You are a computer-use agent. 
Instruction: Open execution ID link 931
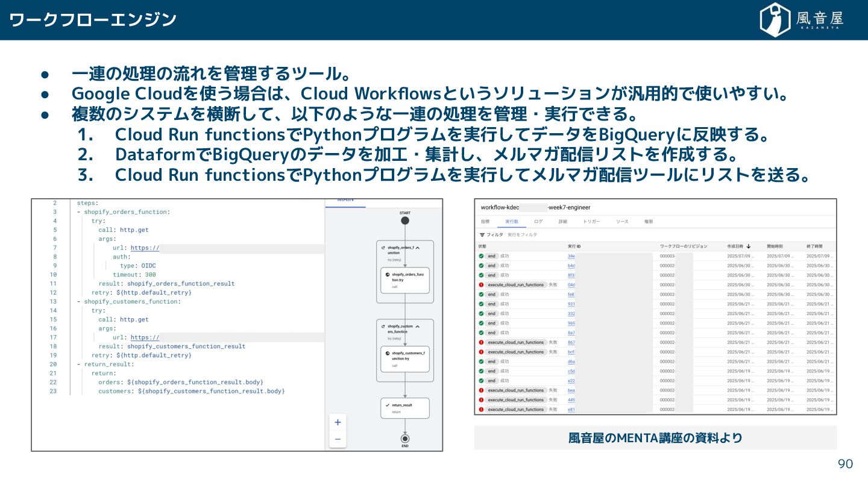(571, 304)
